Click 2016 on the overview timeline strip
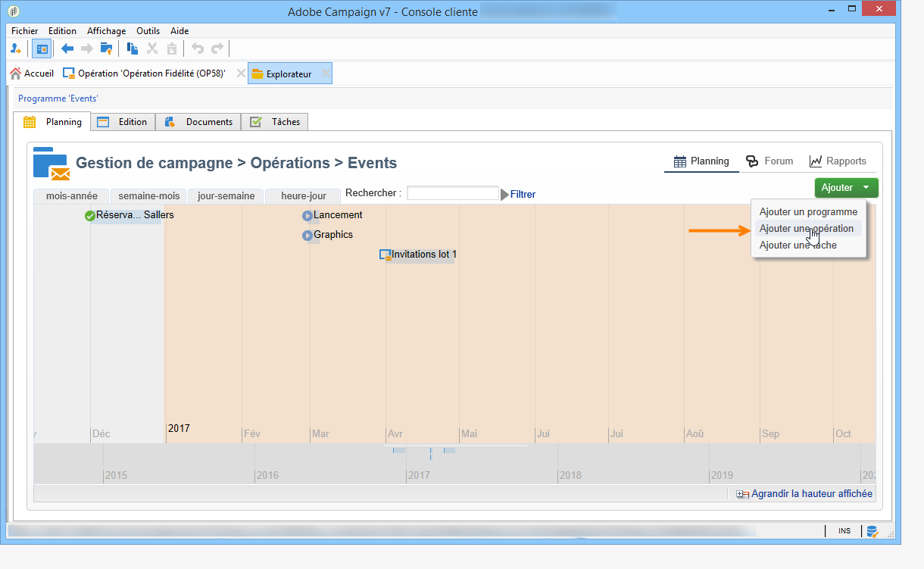Screen dimensions: 924x569 click(267, 475)
